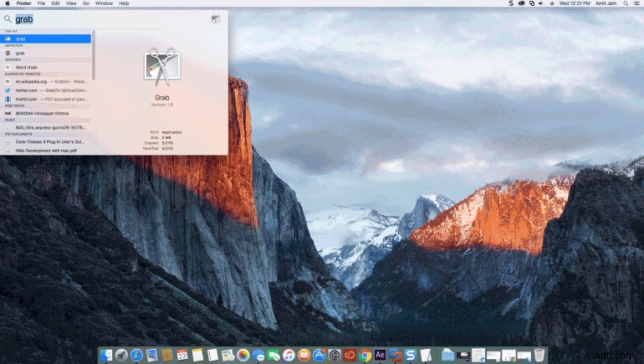This screenshot has width=644, height=364.
Task: Open the Help menu
Action: click(x=124, y=3)
